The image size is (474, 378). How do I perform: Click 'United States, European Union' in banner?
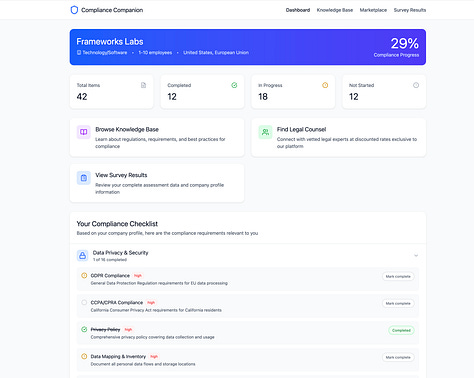[216, 53]
